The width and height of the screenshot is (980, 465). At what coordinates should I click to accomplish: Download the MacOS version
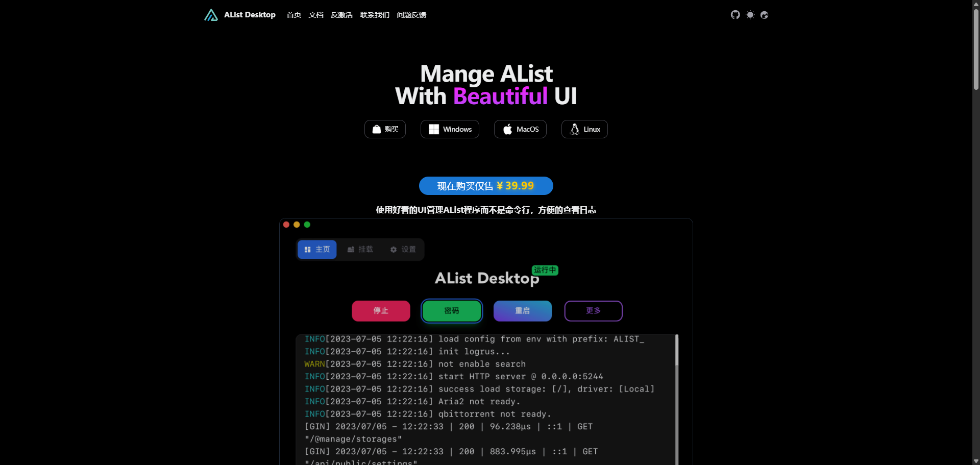pos(520,129)
